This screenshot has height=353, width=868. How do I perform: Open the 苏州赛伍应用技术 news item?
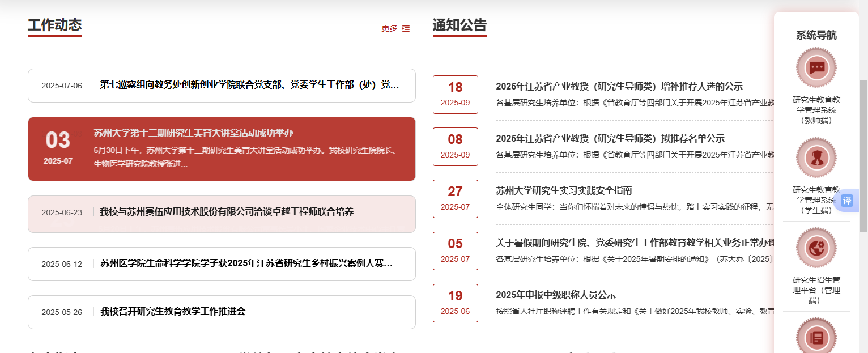pos(227,212)
